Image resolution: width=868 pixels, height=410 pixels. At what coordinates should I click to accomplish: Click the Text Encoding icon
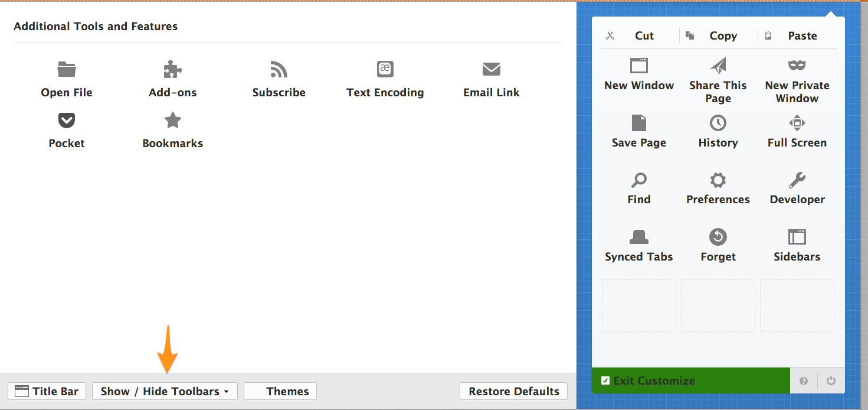point(385,69)
